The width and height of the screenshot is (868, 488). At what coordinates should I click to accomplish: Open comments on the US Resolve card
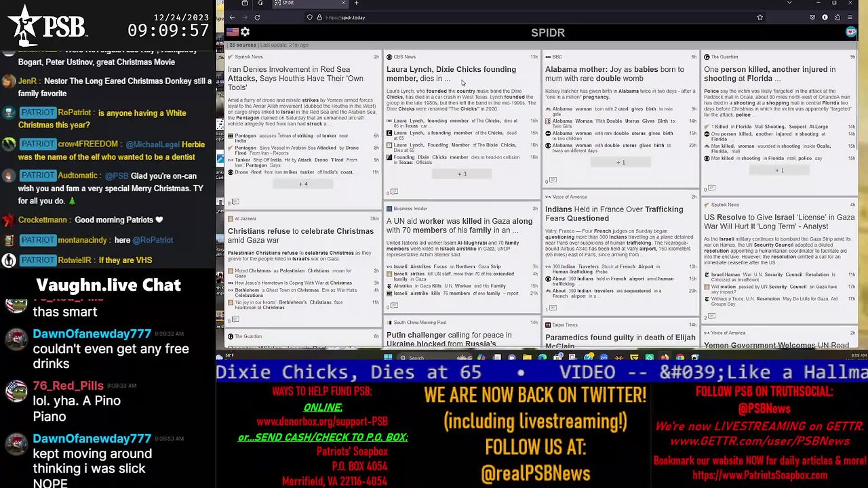coord(711,317)
